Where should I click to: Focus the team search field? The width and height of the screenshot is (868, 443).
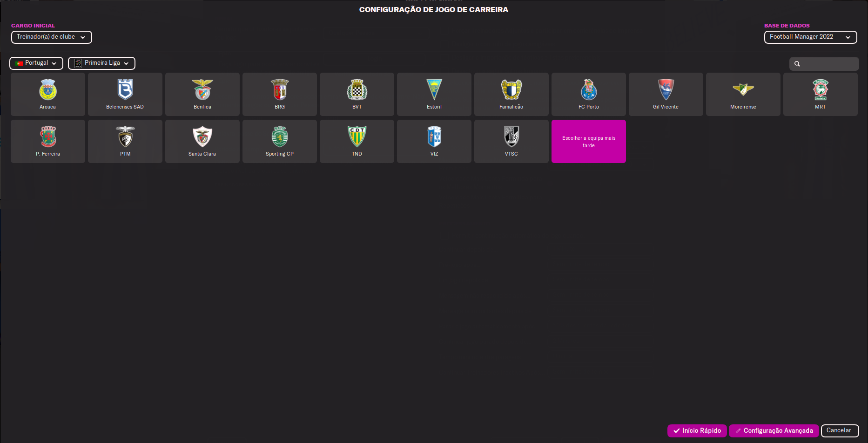click(x=824, y=64)
